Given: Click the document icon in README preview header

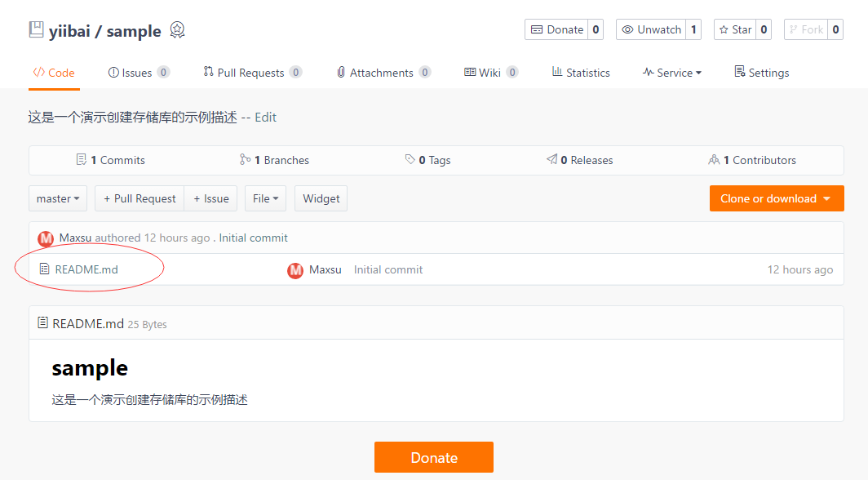Looking at the screenshot, I should click(x=42, y=323).
